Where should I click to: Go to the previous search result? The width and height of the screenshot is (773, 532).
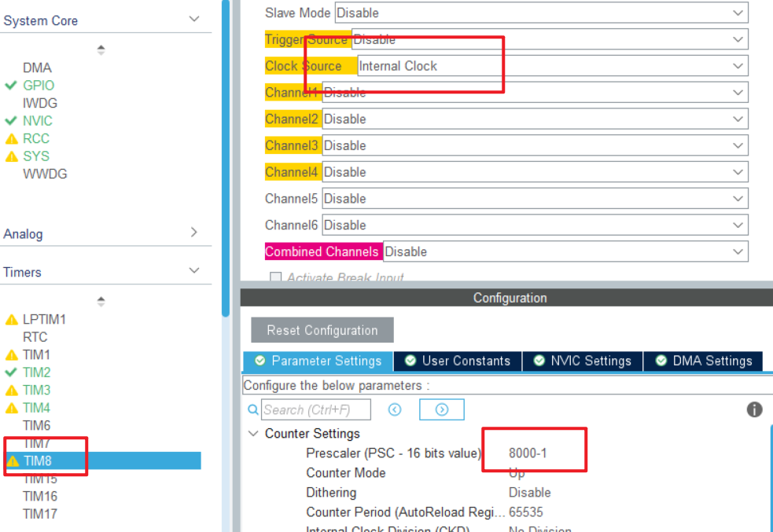(395, 410)
